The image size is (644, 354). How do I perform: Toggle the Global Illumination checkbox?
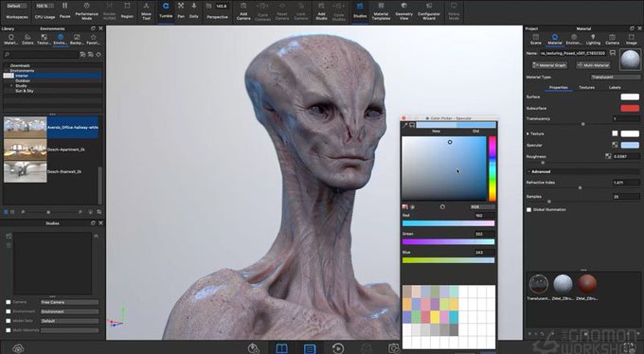coord(529,210)
